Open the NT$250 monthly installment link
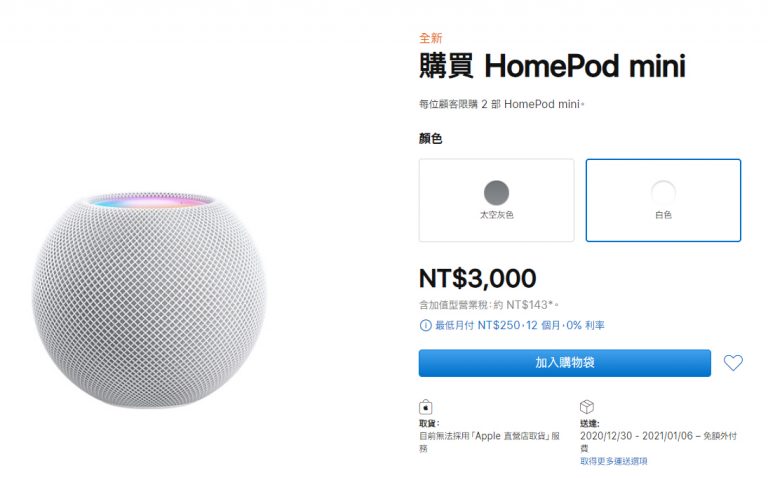Viewport: 768px width, 478px height. point(520,325)
